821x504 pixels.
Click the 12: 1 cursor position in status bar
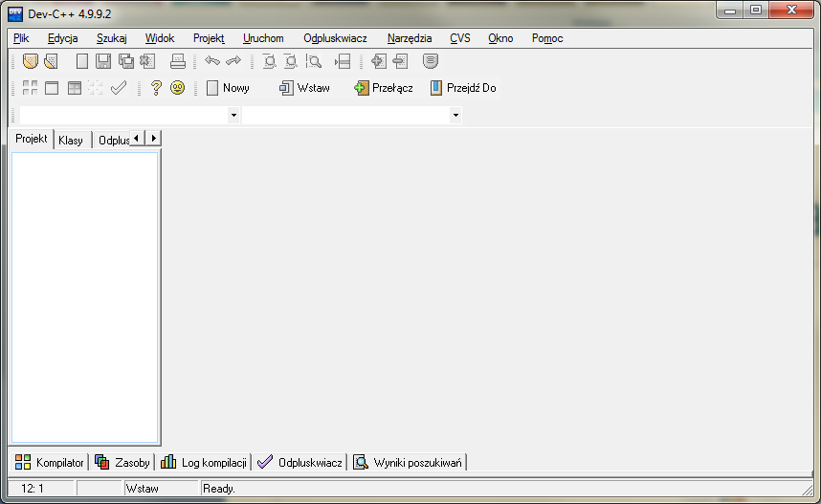pyautogui.click(x=33, y=489)
